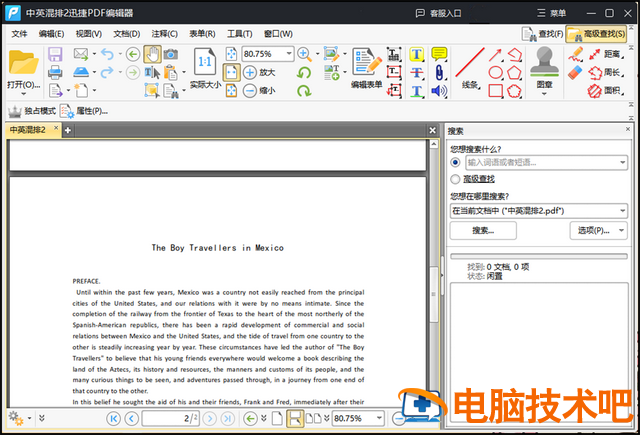Select the text selection tool
640x435 pixels.
(x=152, y=73)
